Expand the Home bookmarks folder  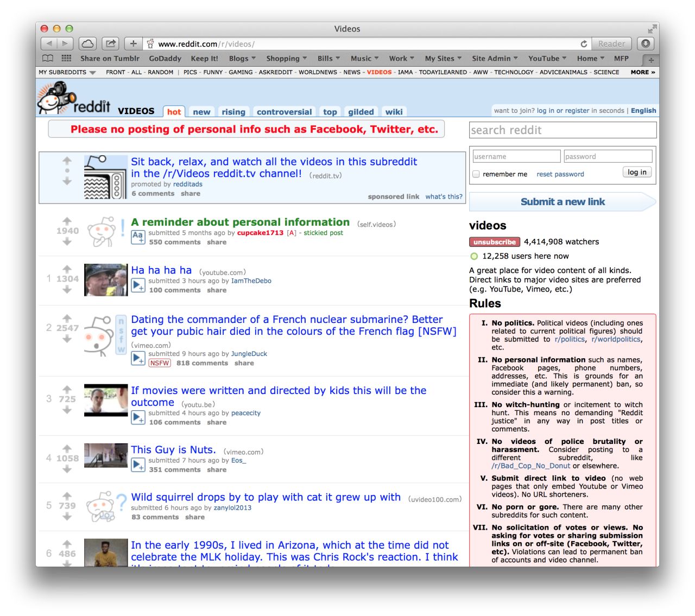click(x=591, y=59)
